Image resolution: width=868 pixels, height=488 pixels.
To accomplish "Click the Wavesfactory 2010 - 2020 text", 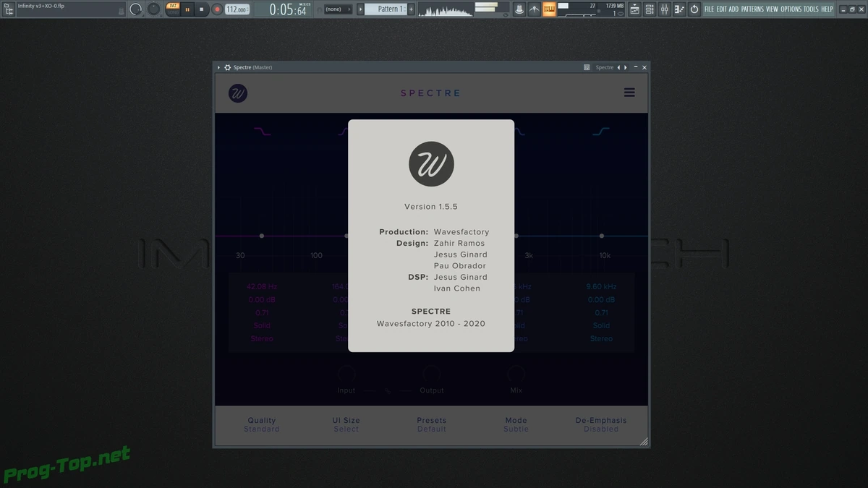I will [x=431, y=323].
